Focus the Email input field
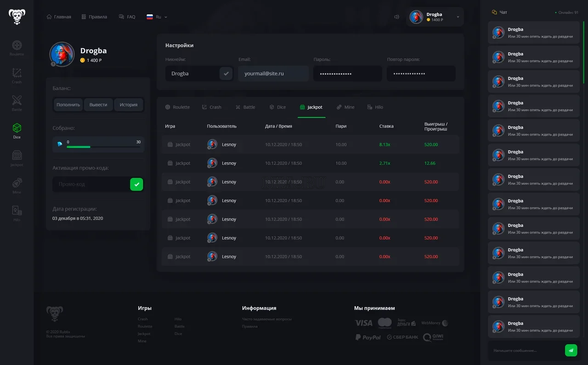588x365 pixels. tap(273, 73)
